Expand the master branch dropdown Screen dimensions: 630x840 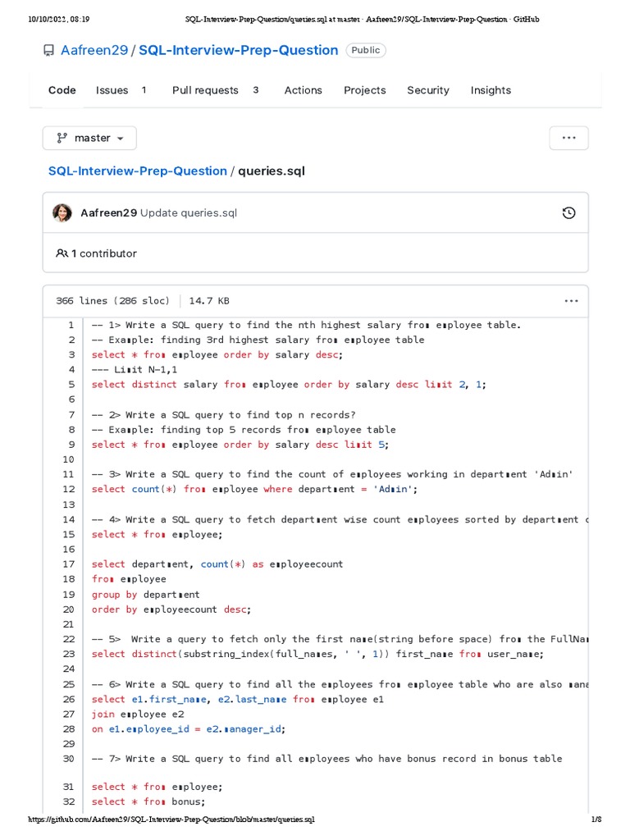tap(89, 138)
